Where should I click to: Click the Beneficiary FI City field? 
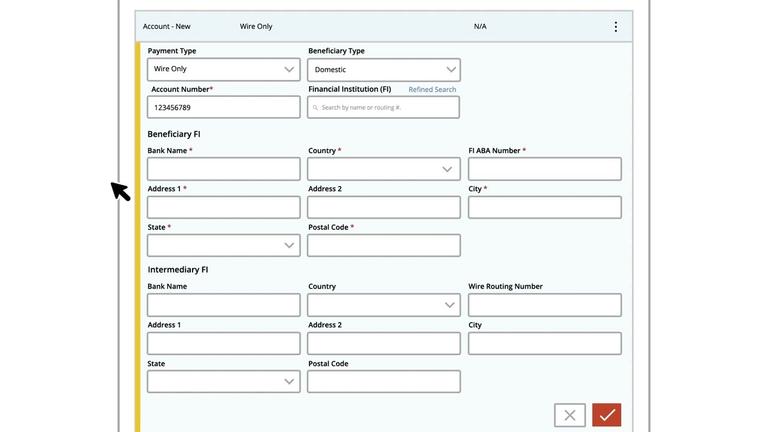544,207
